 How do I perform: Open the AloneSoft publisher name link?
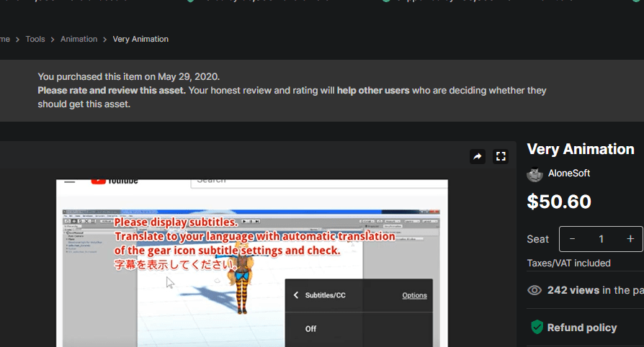coord(569,173)
